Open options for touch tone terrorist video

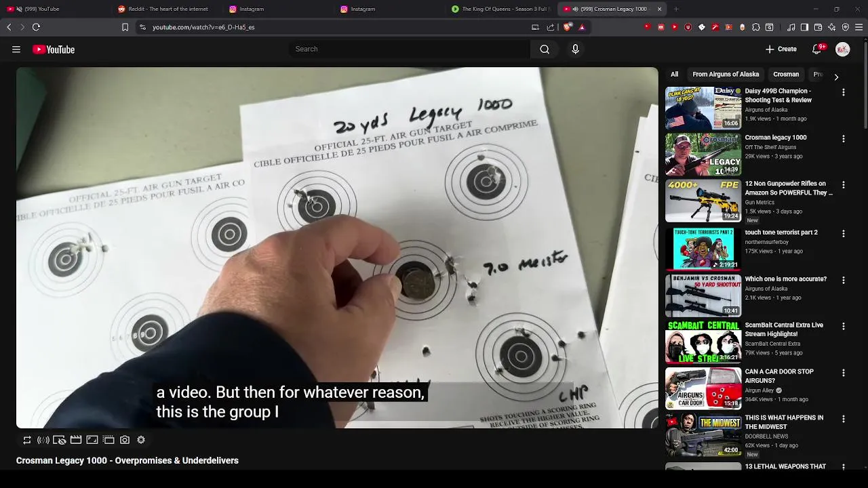(x=844, y=234)
